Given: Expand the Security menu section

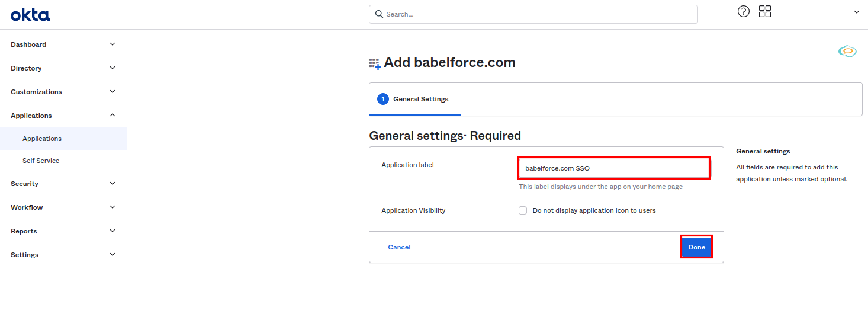Looking at the screenshot, I should tap(63, 184).
